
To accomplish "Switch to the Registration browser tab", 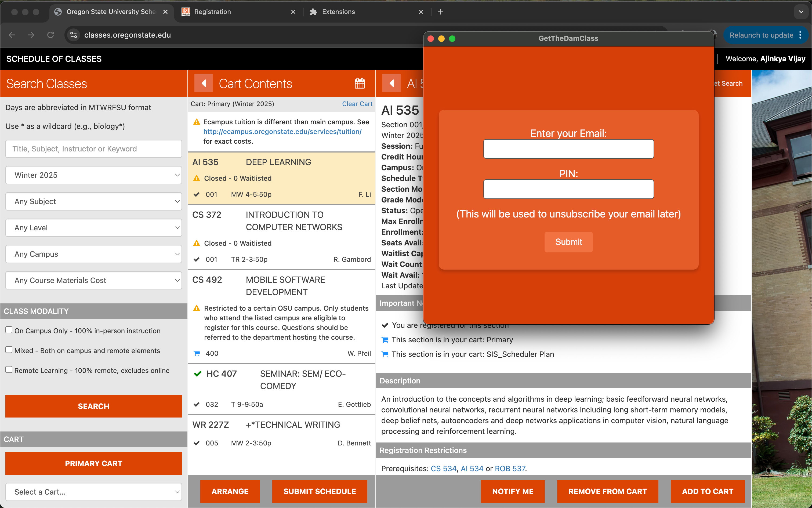I will pos(235,12).
